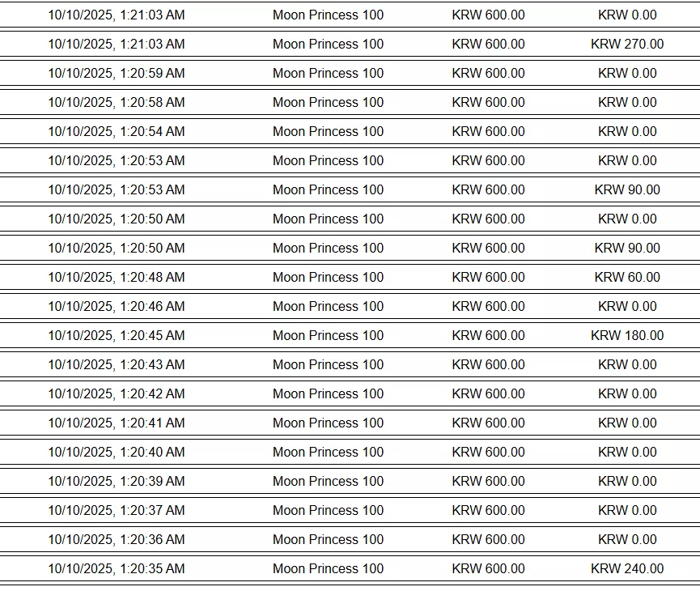Select the 1:21:03 AM row with KRW 270.00 win

coord(350,44)
